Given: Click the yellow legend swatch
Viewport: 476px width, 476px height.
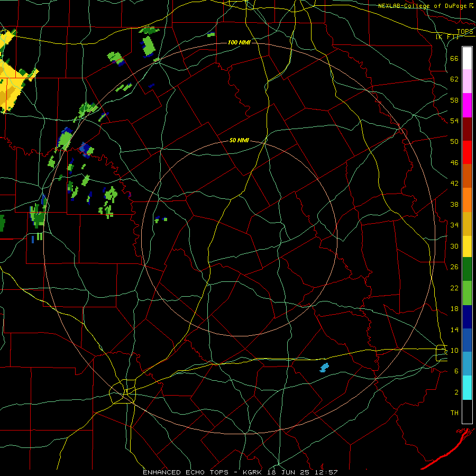Looking at the screenshot, I should click(467, 246).
